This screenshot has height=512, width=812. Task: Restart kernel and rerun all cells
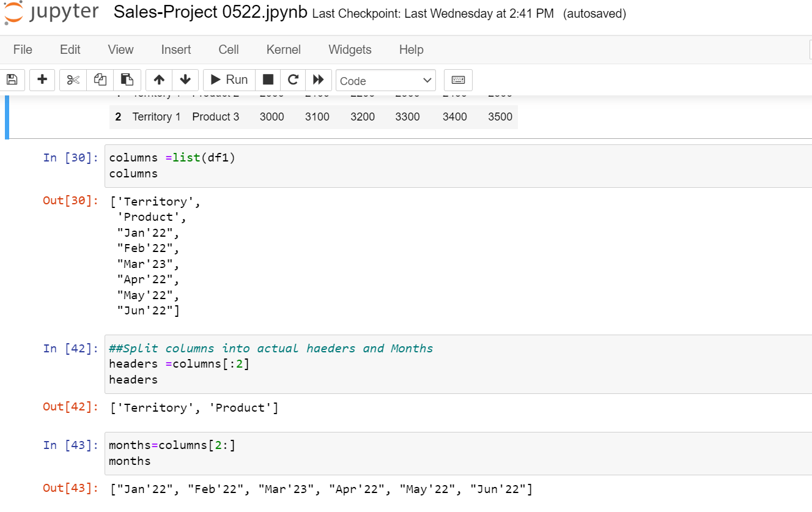(318, 80)
